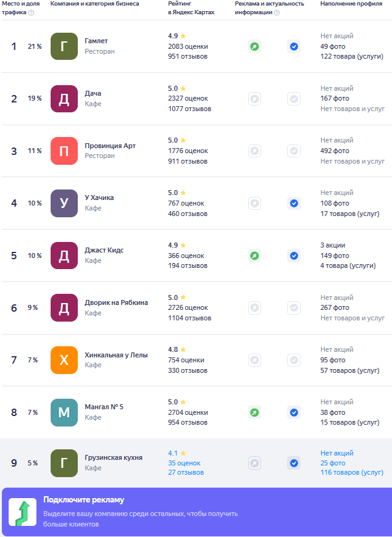The image size is (392, 537).
Task: Open the Дворик на Рябкина company name
Action: pyautogui.click(x=116, y=302)
